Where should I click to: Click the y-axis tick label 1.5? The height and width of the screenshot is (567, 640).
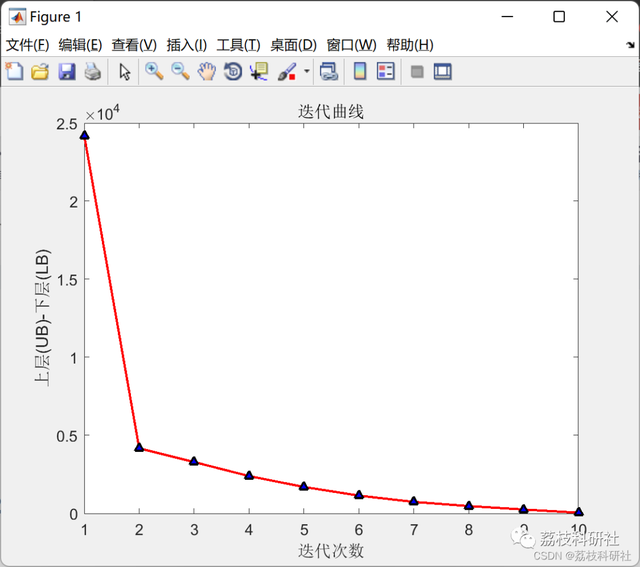click(x=67, y=280)
